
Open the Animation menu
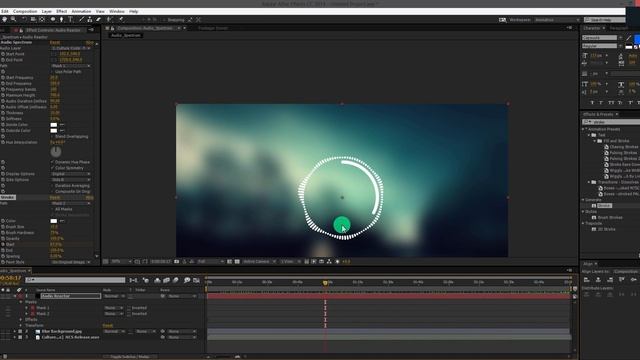coord(81,11)
